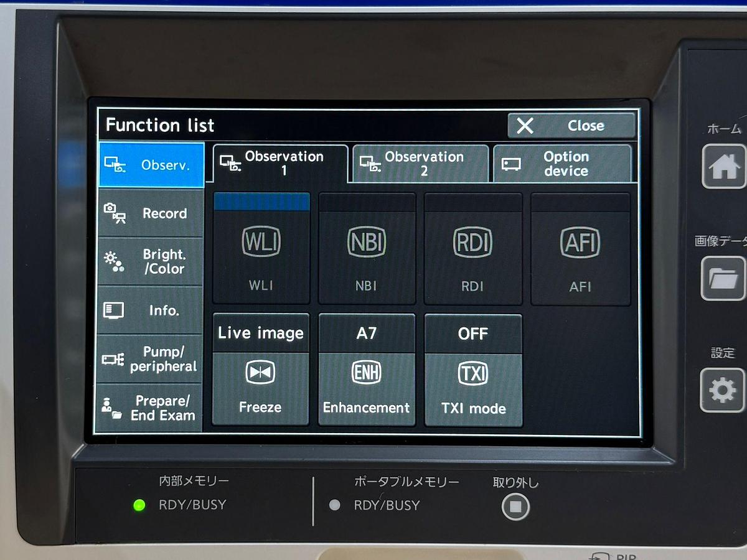
Task: Close the Function list window
Action: pos(571,126)
